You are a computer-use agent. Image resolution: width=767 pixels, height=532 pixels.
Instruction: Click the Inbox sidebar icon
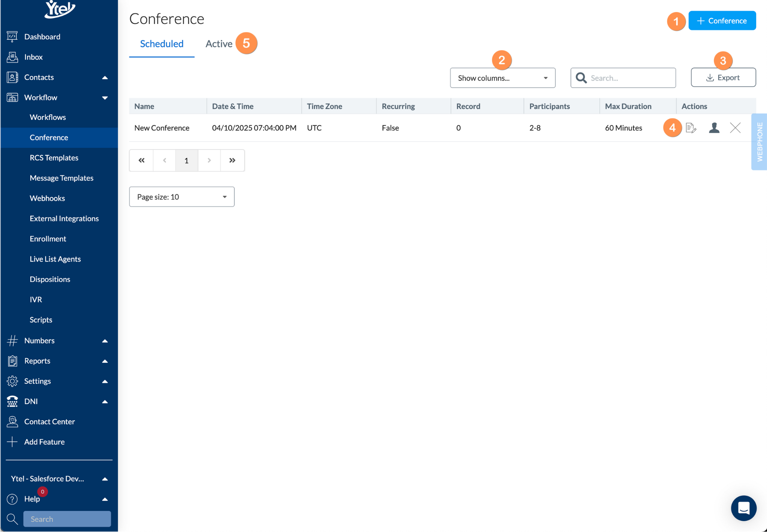tap(12, 57)
